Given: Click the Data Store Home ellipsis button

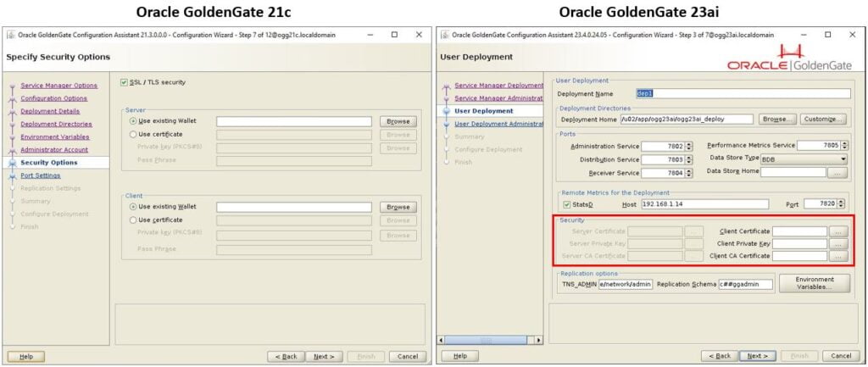Looking at the screenshot, I should tap(837, 172).
